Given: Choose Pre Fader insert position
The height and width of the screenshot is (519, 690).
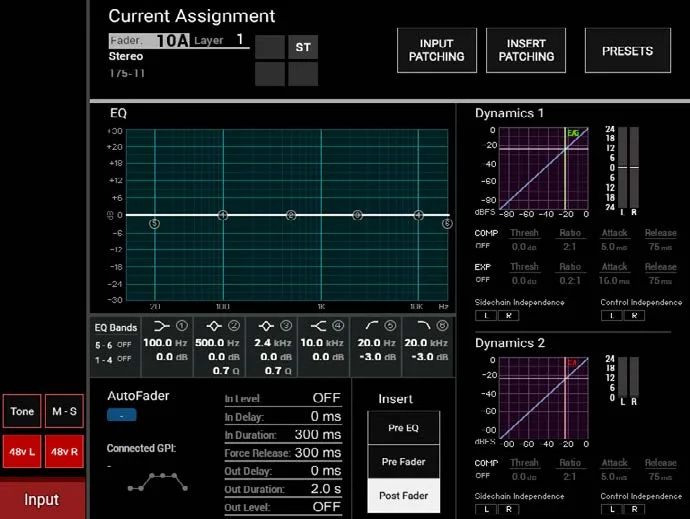Looking at the screenshot, I should tap(404, 462).
